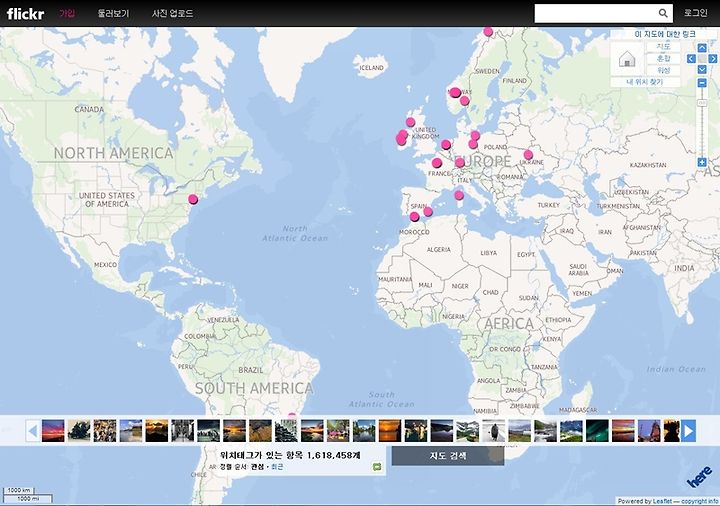Open the 가입 sign-up menu item
The width and height of the screenshot is (720, 506).
(67, 13)
